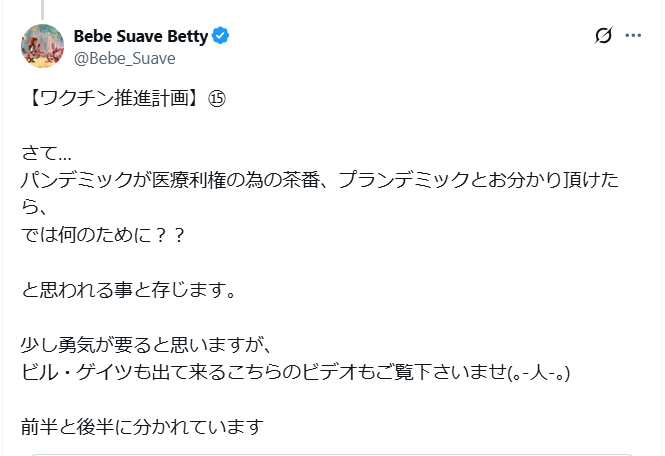Open the embedded media card below post
The width and height of the screenshot is (665, 456).
pos(332,452)
